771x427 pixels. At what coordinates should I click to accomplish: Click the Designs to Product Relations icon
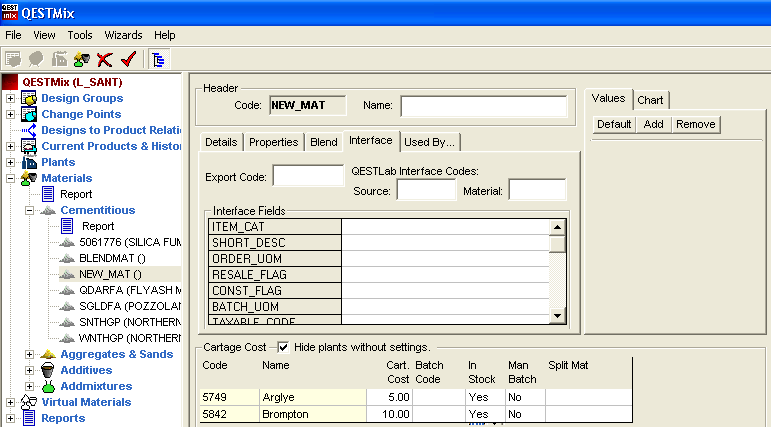(x=28, y=130)
